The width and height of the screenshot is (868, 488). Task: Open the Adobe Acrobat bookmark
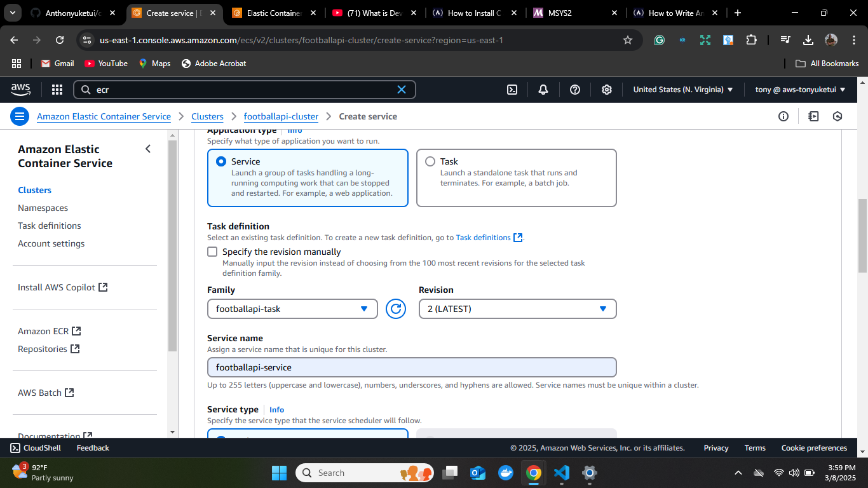214,64
